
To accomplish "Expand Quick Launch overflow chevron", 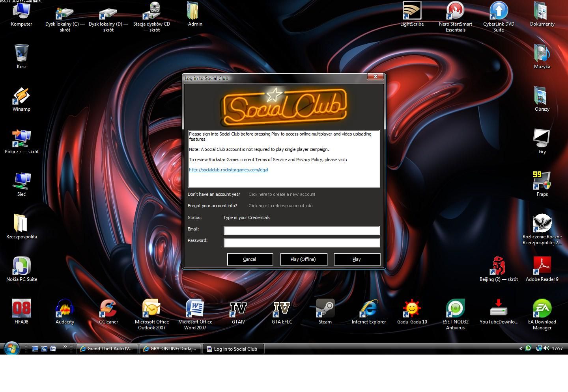I will point(65,347).
